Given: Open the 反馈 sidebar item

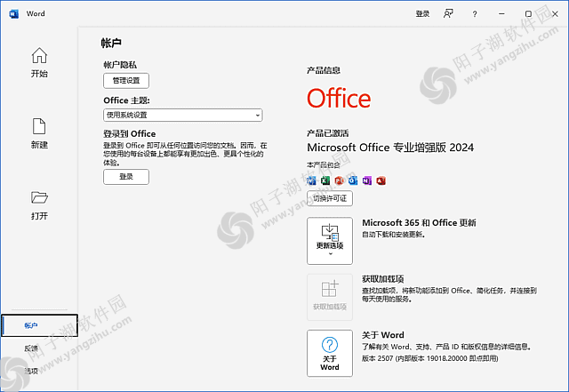Looking at the screenshot, I should (x=31, y=348).
